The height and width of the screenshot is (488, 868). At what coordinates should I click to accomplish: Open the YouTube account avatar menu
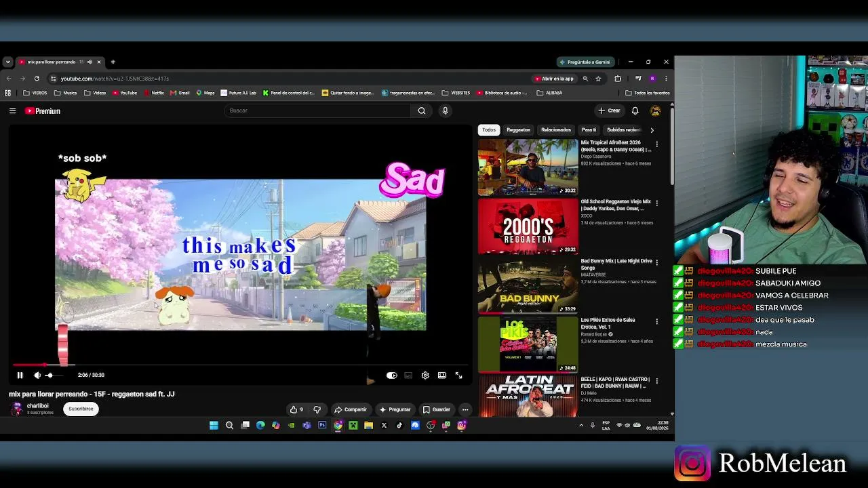(x=655, y=110)
